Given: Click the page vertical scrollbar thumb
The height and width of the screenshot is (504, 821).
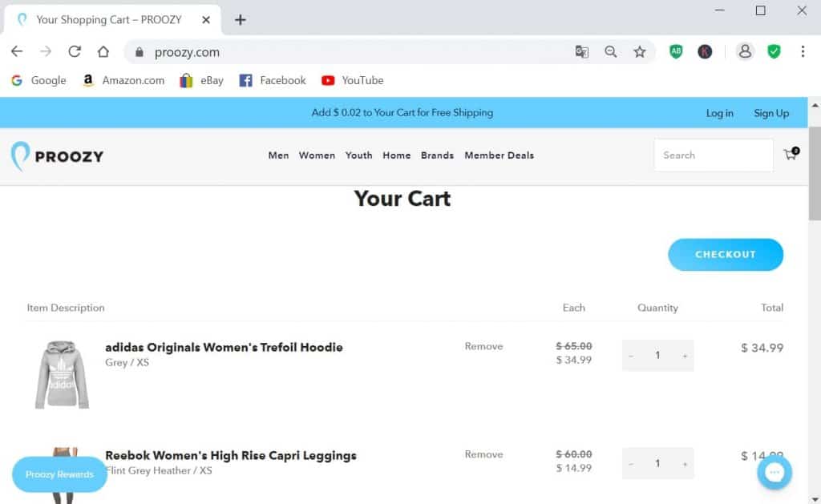Looking at the screenshot, I should [x=815, y=173].
